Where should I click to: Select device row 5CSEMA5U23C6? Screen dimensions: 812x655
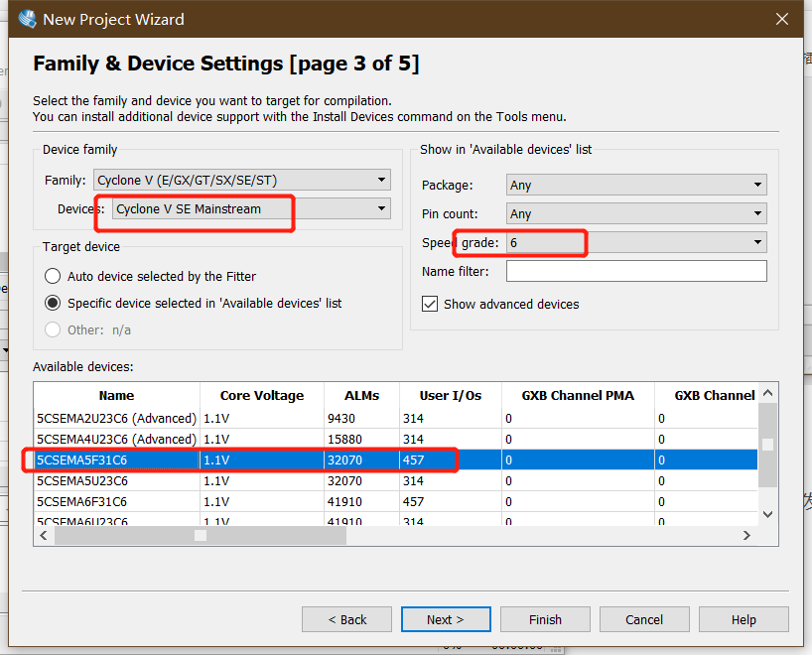pyautogui.click(x=396, y=480)
